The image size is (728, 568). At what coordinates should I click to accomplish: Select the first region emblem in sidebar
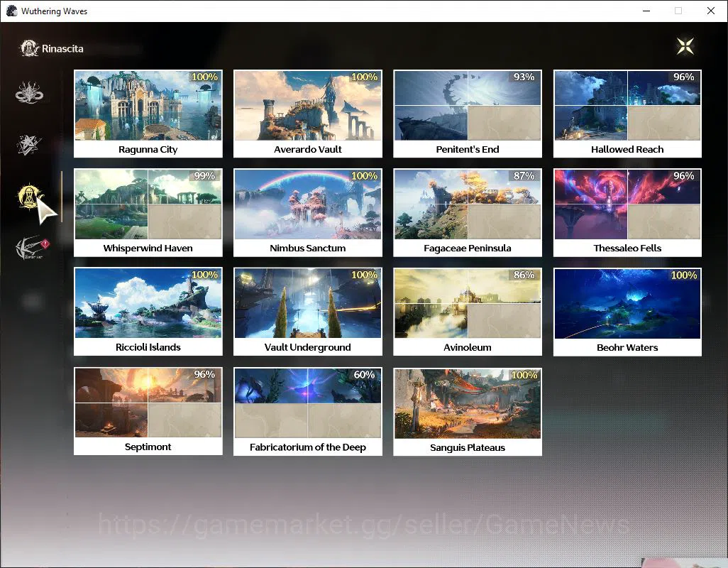29,92
